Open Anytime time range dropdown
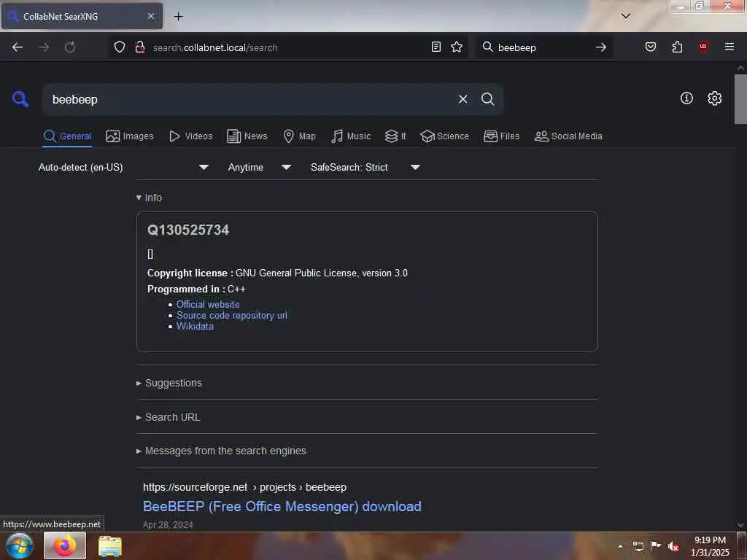Viewport: 747px width, 560px height. point(260,167)
